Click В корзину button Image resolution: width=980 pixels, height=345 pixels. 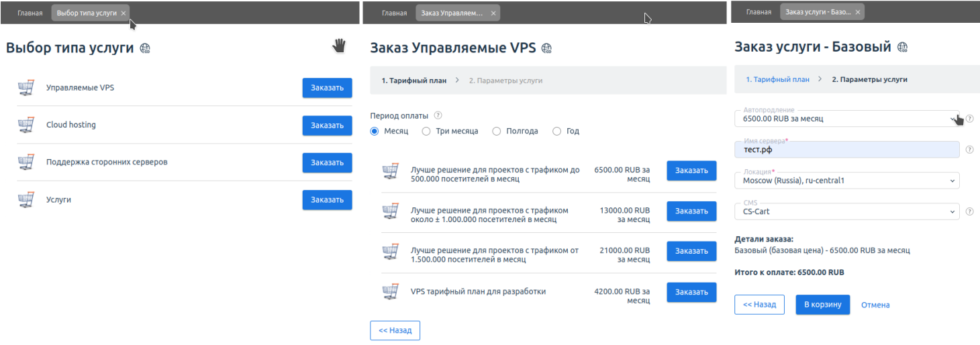coord(823,304)
